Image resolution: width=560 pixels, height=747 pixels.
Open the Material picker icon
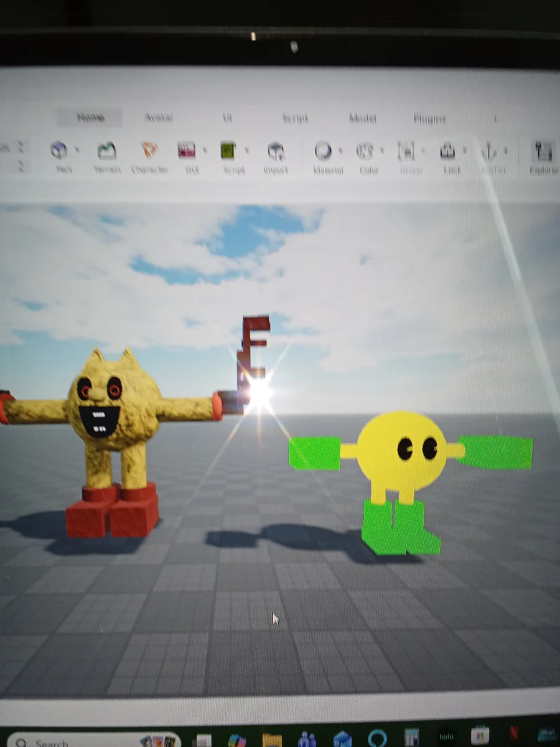point(323,151)
